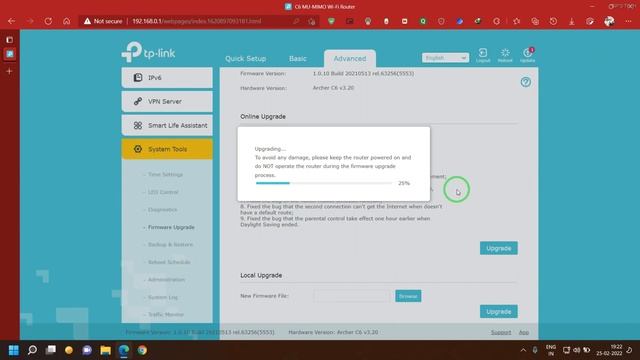Open Traffic Monitor submenu item
The image size is (640, 360).
[x=166, y=314]
